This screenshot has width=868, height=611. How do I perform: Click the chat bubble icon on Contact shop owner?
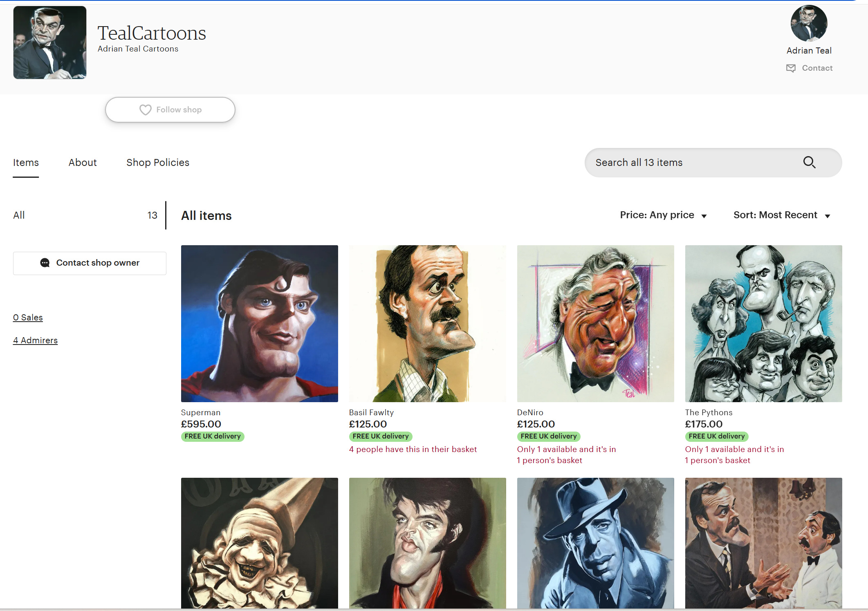(45, 263)
